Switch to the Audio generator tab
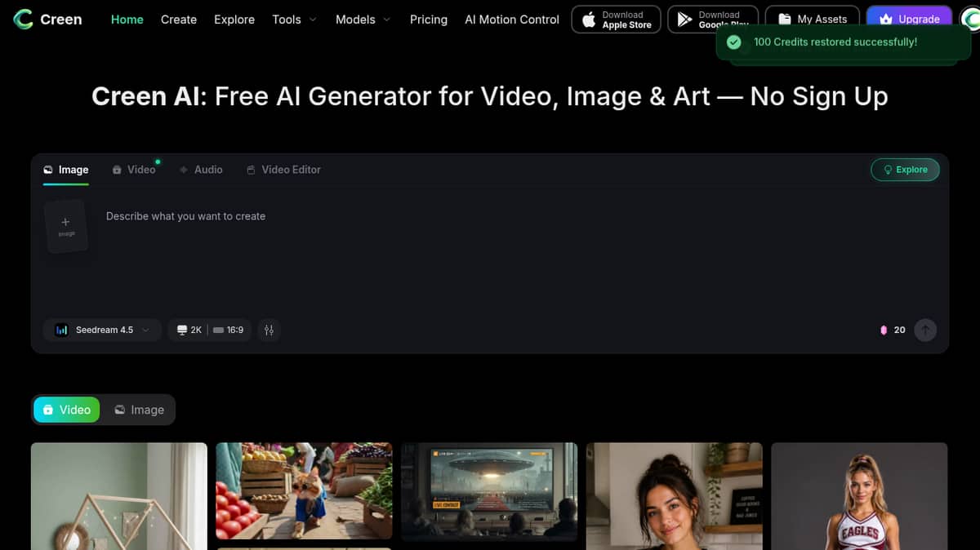The height and width of the screenshot is (550, 980). tap(201, 170)
